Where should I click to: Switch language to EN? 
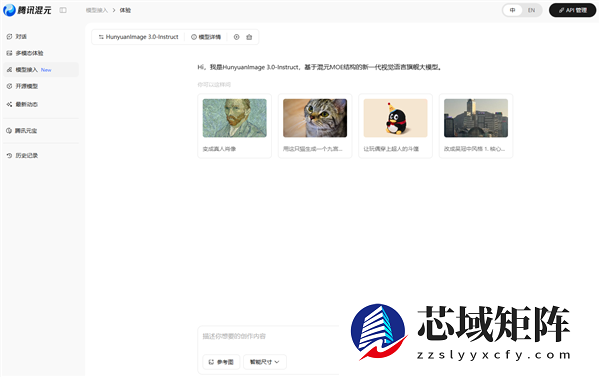point(532,10)
